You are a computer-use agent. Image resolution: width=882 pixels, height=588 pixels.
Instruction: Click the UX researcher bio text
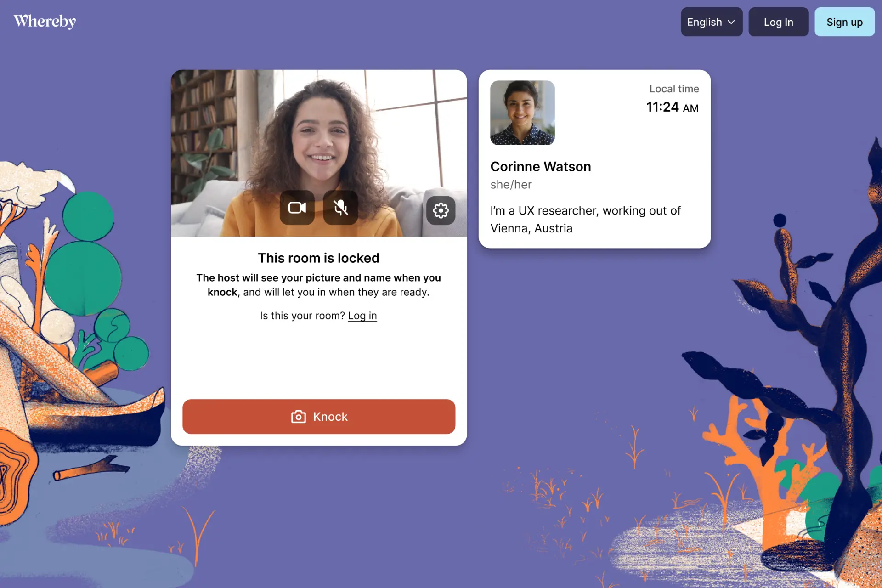(585, 220)
